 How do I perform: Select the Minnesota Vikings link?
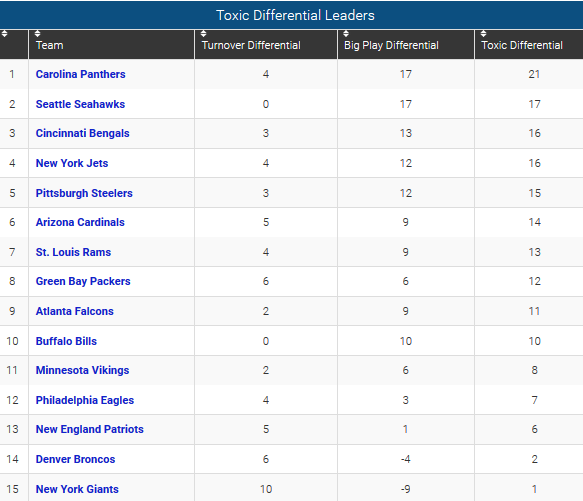point(82,370)
